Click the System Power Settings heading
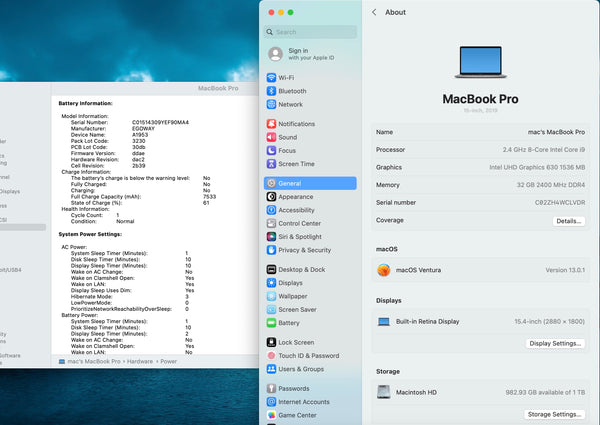Screen dimensions: 600x425 coord(90,234)
